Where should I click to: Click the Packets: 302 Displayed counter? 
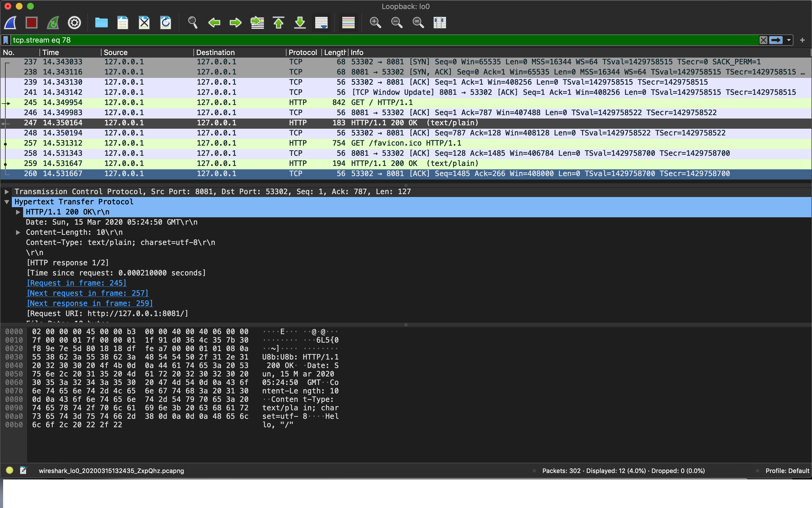(x=623, y=471)
